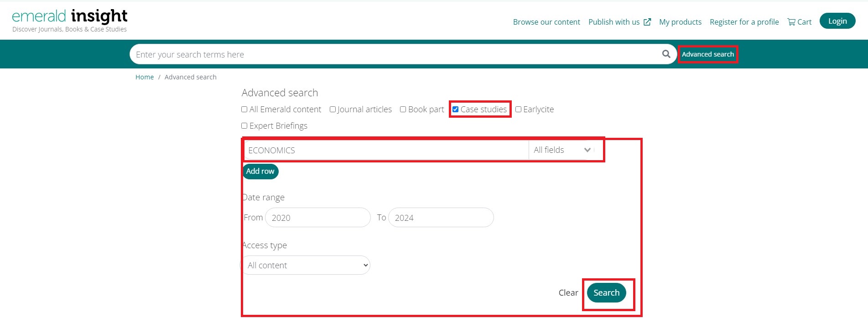Enable the Journal articles checkbox
The width and height of the screenshot is (868, 318).
(x=333, y=109)
